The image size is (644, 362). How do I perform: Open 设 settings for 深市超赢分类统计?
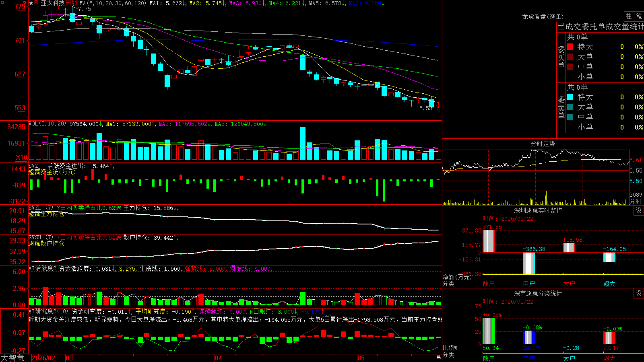click(x=639, y=293)
